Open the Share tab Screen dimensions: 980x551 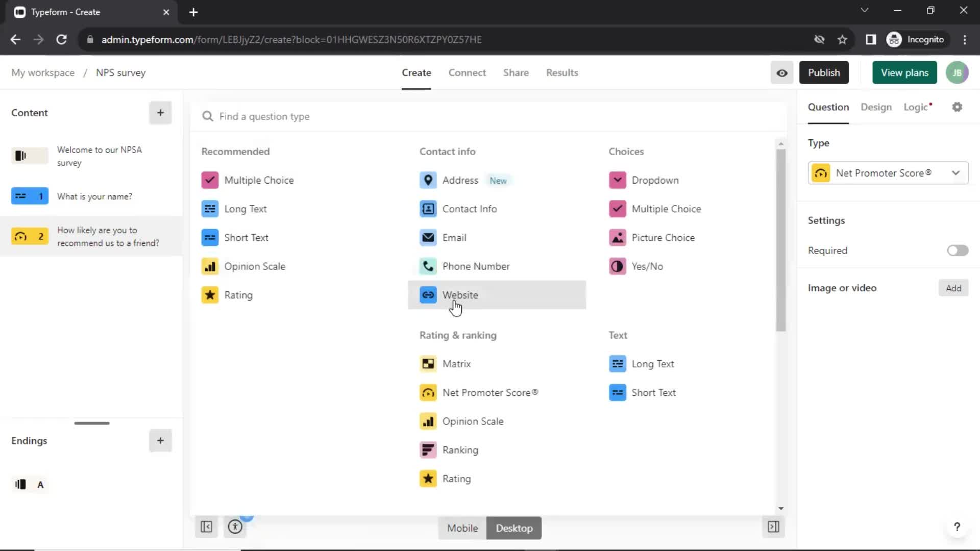[x=516, y=73]
